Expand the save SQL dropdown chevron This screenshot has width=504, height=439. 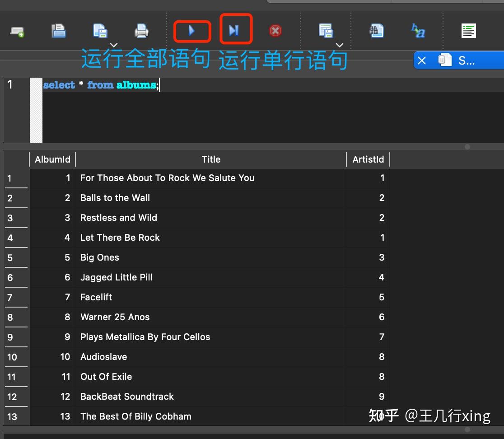[113, 45]
